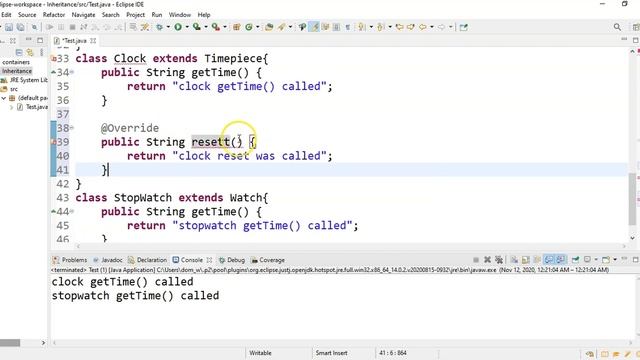Collapse the default package node

tap(4, 98)
